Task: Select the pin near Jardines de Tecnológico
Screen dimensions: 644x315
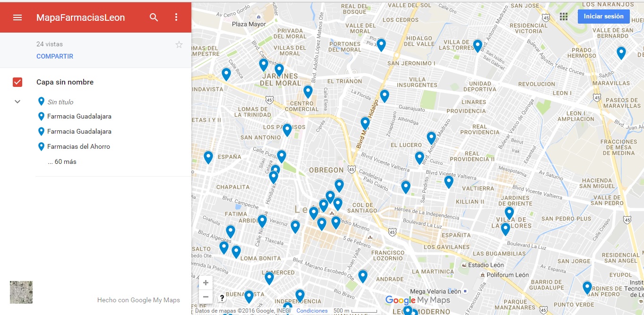Action: (587, 288)
